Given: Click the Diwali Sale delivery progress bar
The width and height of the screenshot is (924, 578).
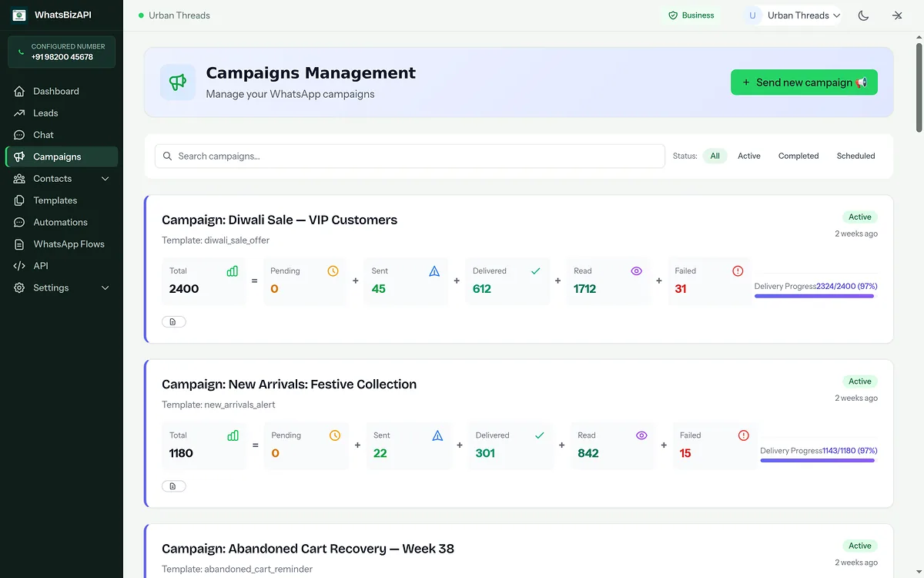Looking at the screenshot, I should point(815,296).
